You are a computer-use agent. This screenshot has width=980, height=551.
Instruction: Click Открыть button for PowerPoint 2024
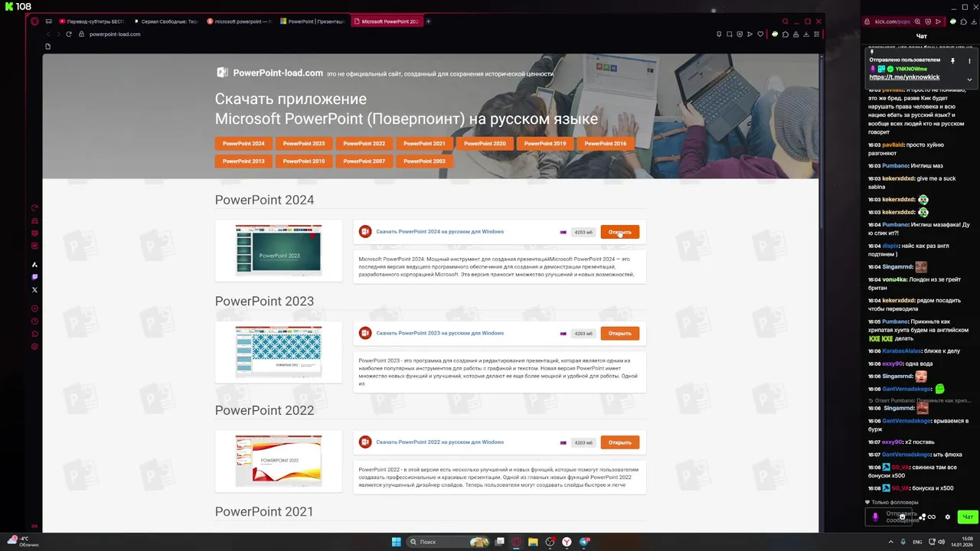(619, 232)
